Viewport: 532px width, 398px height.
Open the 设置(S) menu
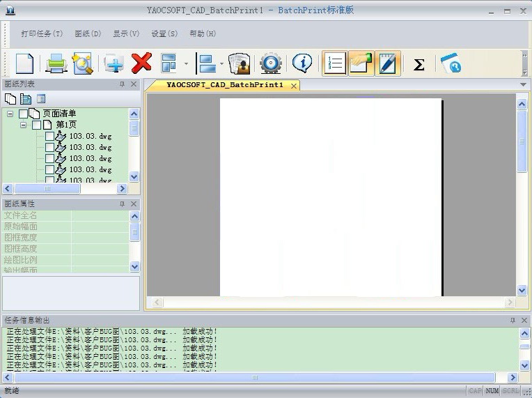tap(164, 33)
